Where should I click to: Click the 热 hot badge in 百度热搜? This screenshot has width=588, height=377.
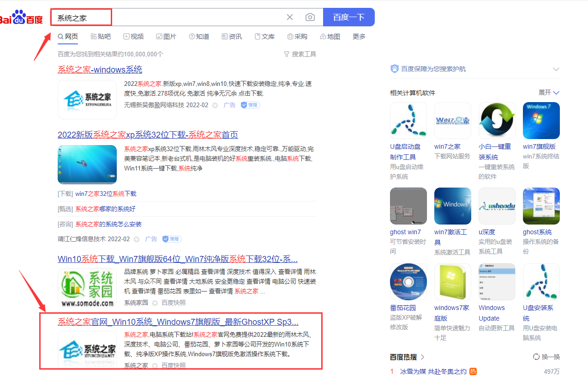(x=472, y=371)
